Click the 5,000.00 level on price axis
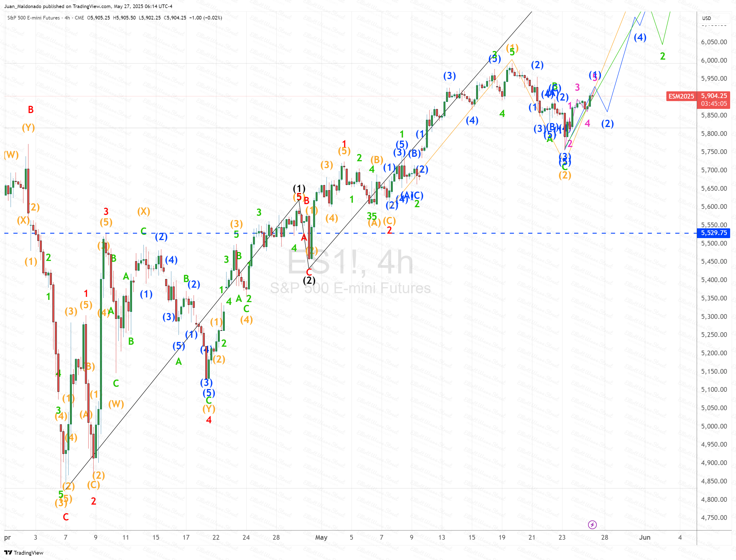Image resolution: width=736 pixels, height=560 pixels. [x=714, y=426]
